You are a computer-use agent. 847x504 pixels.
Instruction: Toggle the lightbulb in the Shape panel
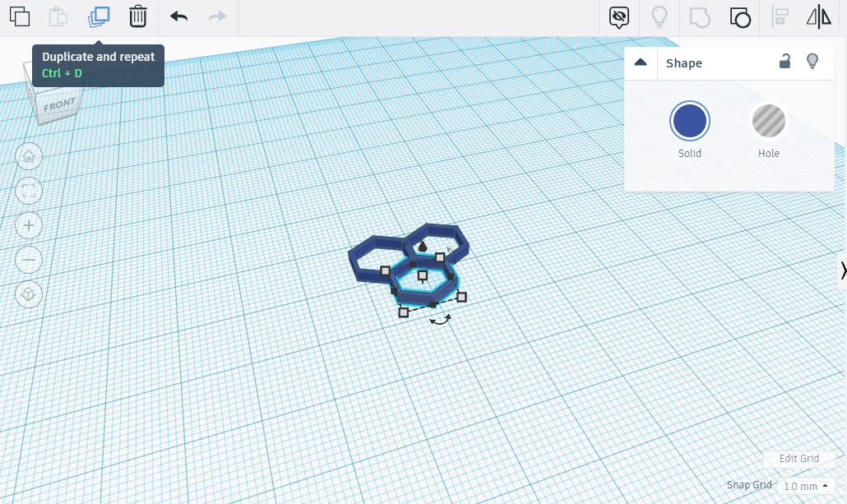pyautogui.click(x=813, y=62)
